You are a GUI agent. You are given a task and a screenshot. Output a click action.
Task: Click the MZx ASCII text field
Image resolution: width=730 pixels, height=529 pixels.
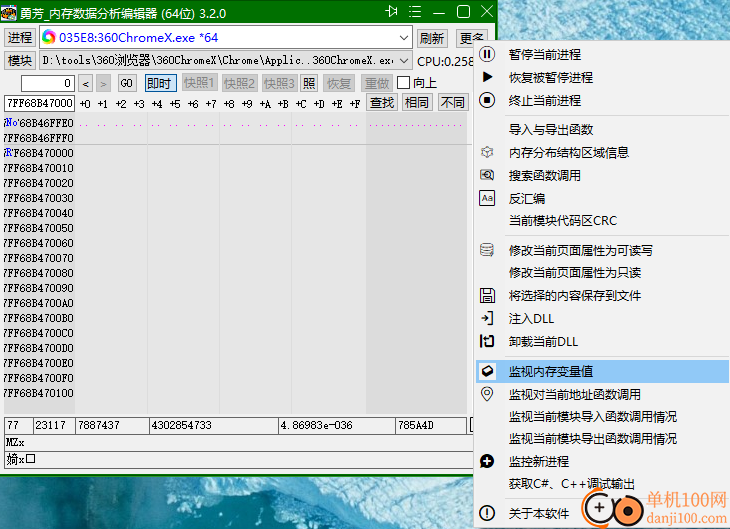click(238, 442)
